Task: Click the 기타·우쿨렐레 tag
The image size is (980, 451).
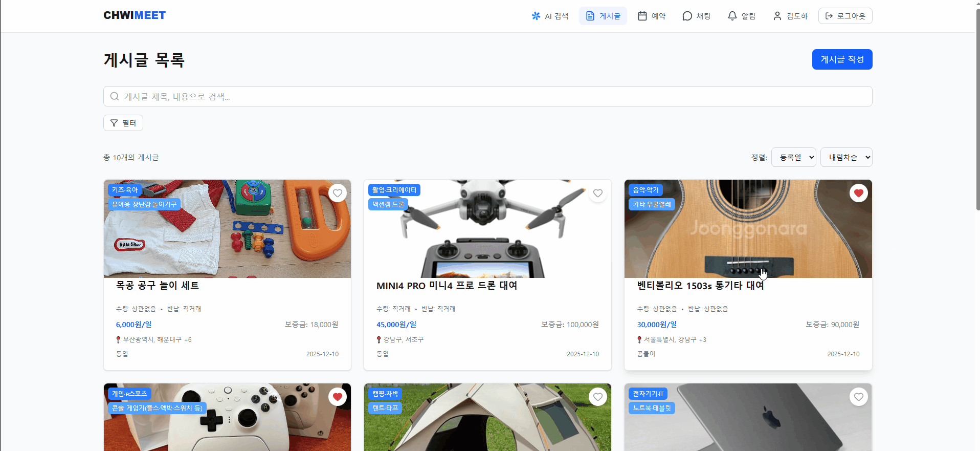Action: click(652, 204)
